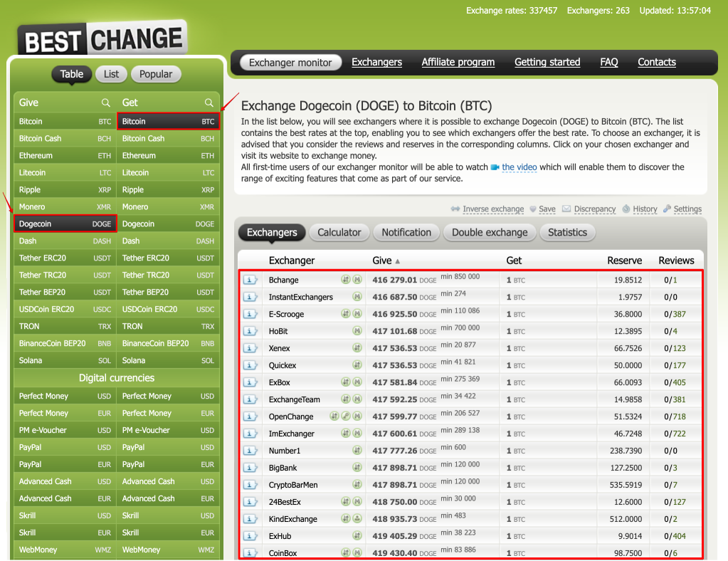Switch currency view to Popular
This screenshot has height=561, width=728.
coord(156,74)
